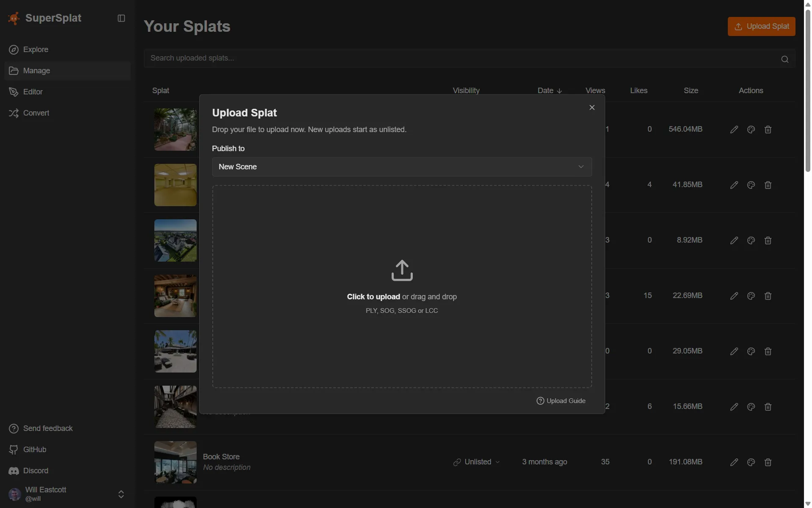Expand the Will Eastcott account menu
The width and height of the screenshot is (812, 508).
coord(121,494)
